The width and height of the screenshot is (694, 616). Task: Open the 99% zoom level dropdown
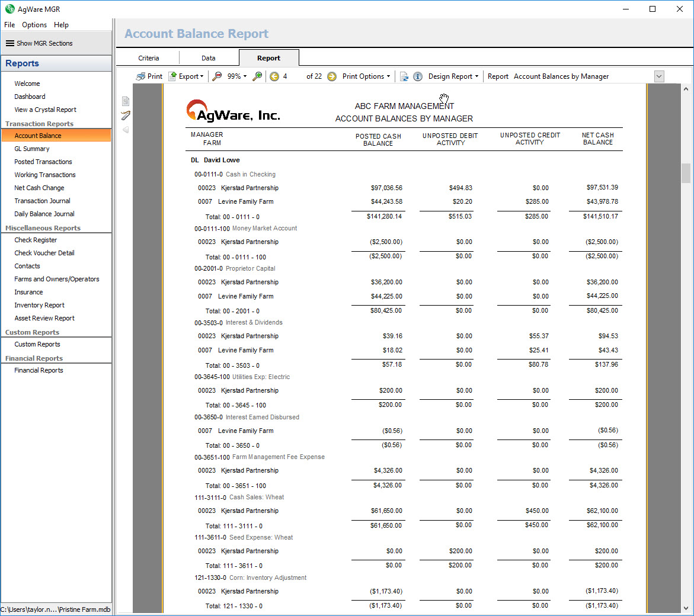tap(237, 76)
